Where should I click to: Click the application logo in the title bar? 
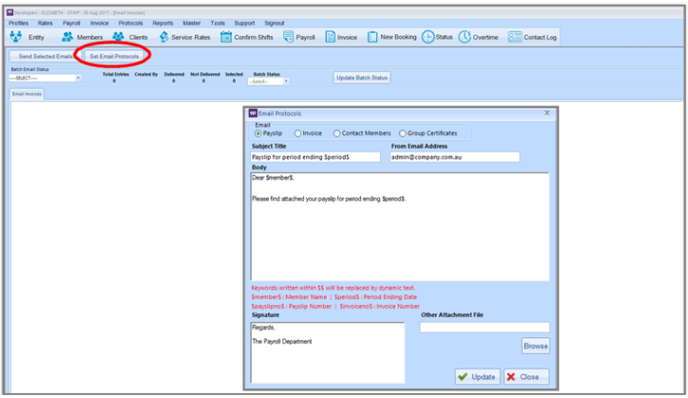10,12
